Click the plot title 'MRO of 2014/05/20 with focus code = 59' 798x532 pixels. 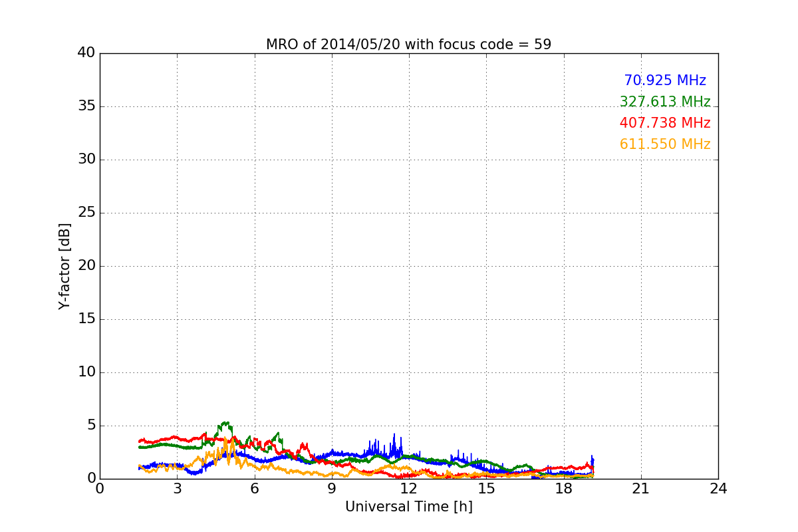click(408, 45)
